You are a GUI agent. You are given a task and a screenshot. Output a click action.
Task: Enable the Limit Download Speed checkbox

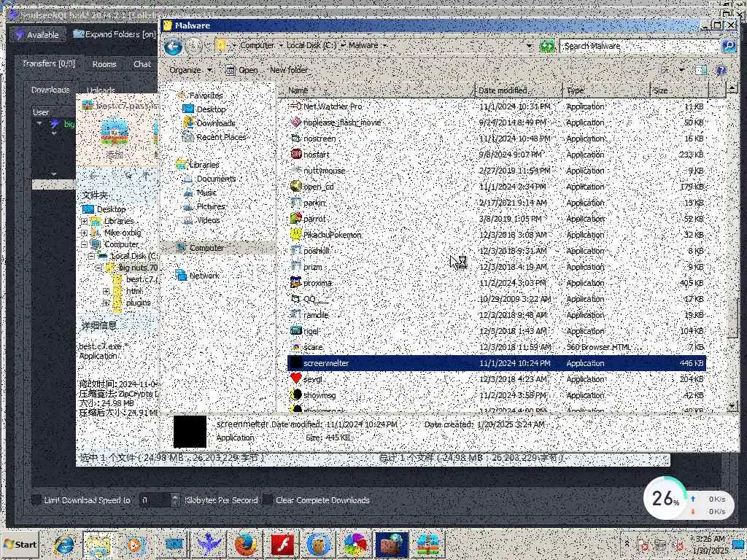(x=36, y=500)
